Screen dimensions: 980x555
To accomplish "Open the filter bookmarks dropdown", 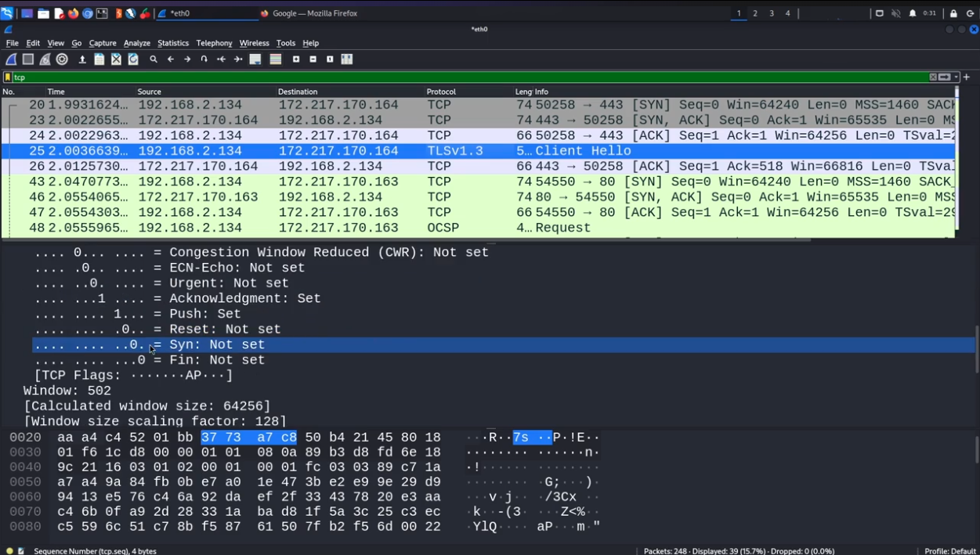I will pos(8,77).
